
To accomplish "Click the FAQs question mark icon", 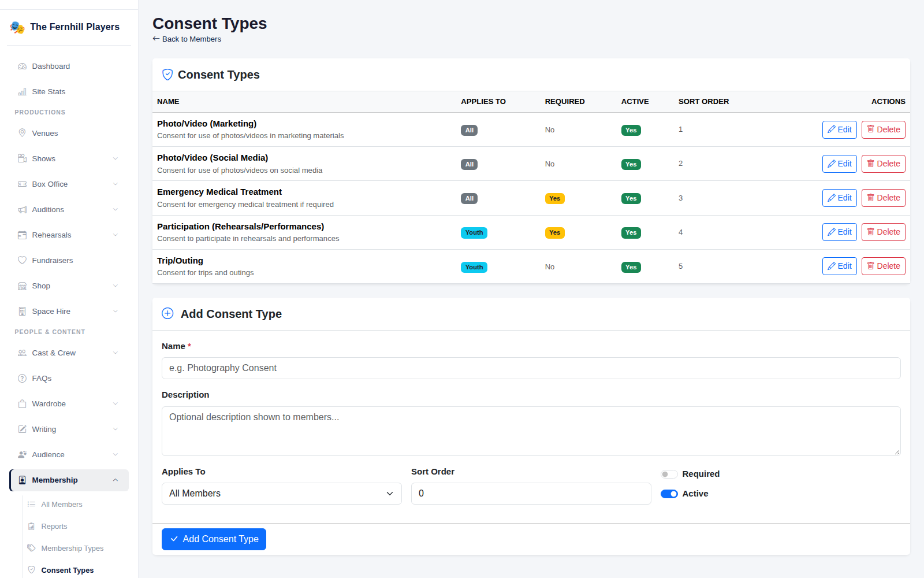I will click(22, 379).
